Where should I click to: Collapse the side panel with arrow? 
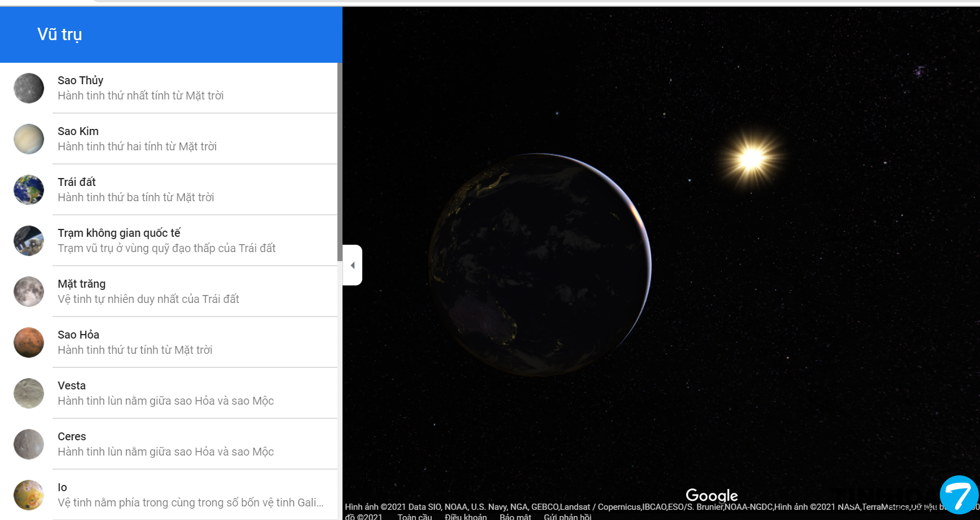click(353, 265)
